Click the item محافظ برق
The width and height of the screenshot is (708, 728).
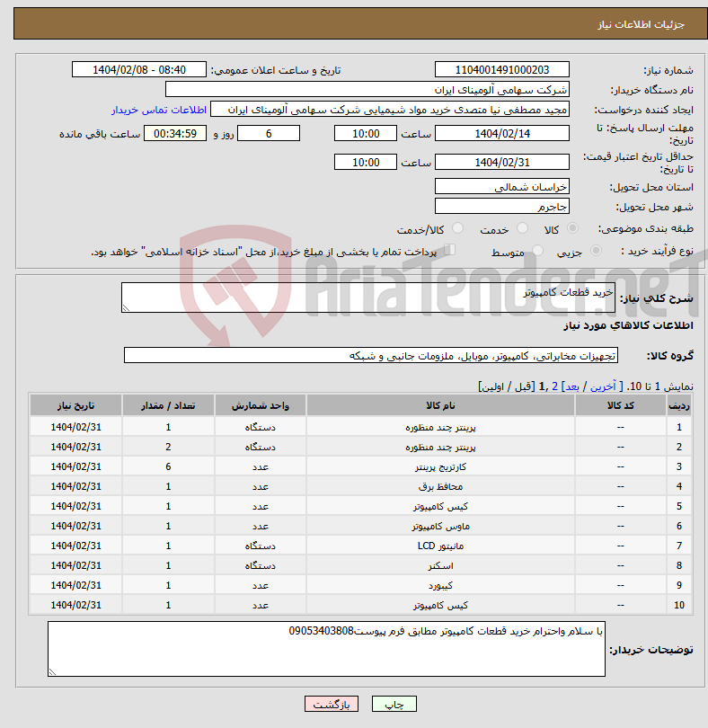click(x=440, y=486)
